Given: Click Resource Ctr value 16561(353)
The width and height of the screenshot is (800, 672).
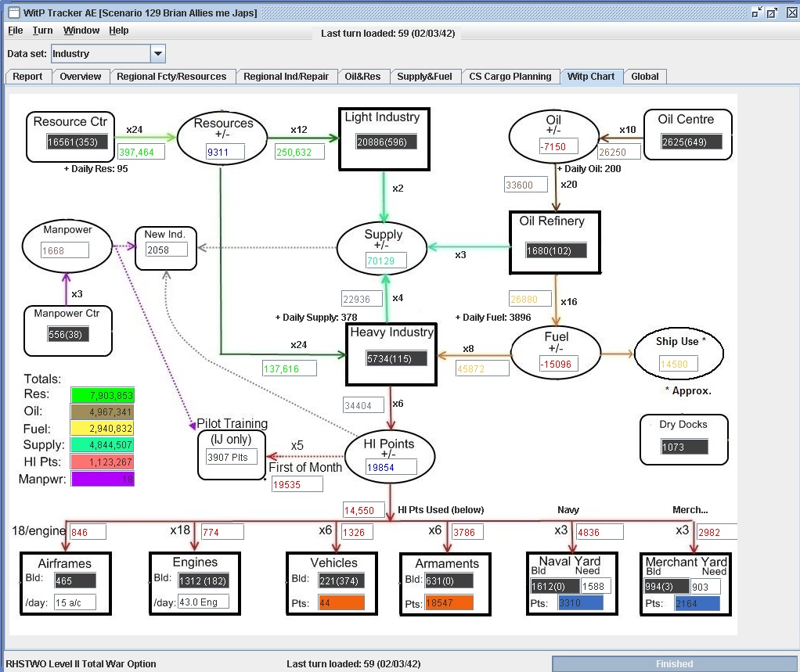Looking at the screenshot, I should point(77,142).
